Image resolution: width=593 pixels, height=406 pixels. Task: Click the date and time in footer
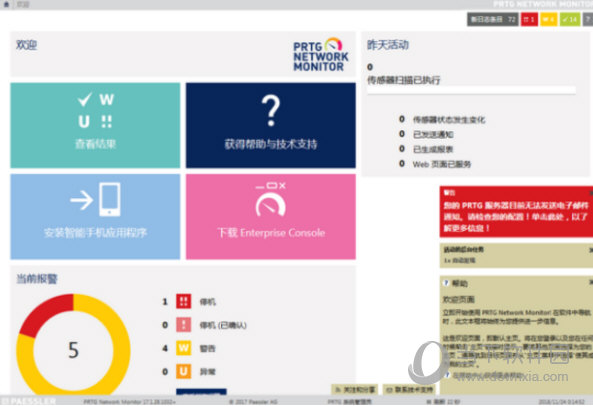(x=561, y=401)
